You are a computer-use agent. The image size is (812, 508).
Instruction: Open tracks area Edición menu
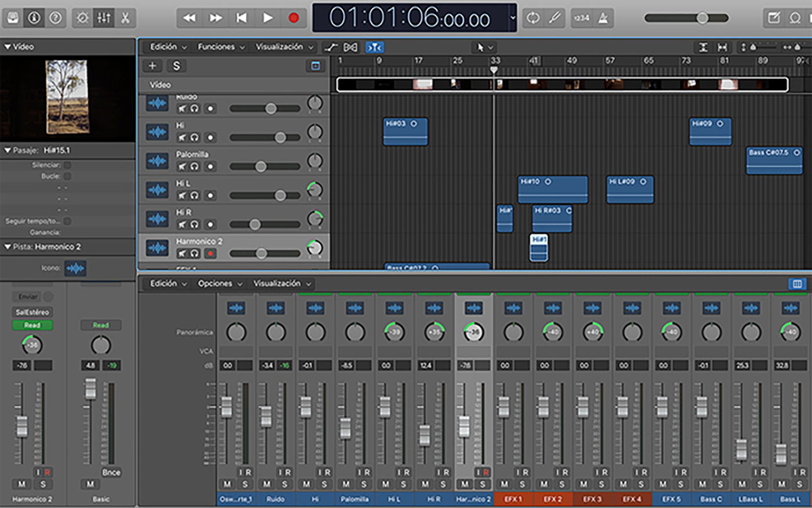[x=168, y=47]
